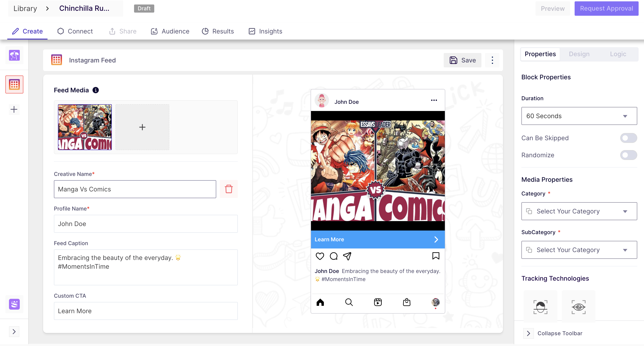The height and width of the screenshot is (346, 644).
Task: Click the Custom CTA input field
Action: point(146,311)
